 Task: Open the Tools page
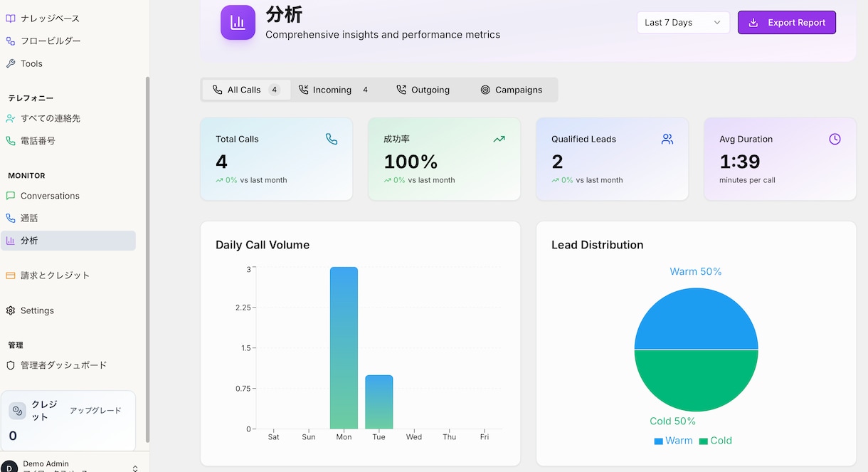[x=68, y=63]
